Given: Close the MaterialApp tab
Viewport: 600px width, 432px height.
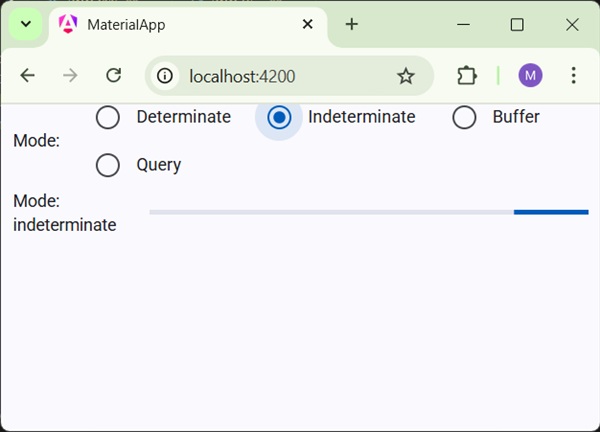Looking at the screenshot, I should (308, 24).
